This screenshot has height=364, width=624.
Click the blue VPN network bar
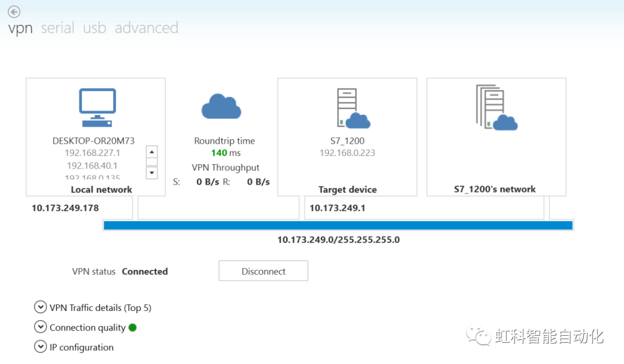click(338, 225)
